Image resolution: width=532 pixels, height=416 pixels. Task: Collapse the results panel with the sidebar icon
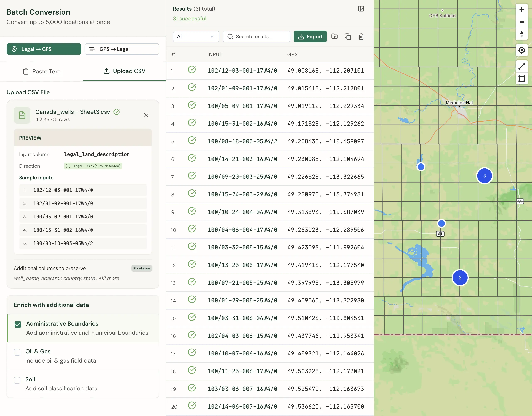coord(361,9)
